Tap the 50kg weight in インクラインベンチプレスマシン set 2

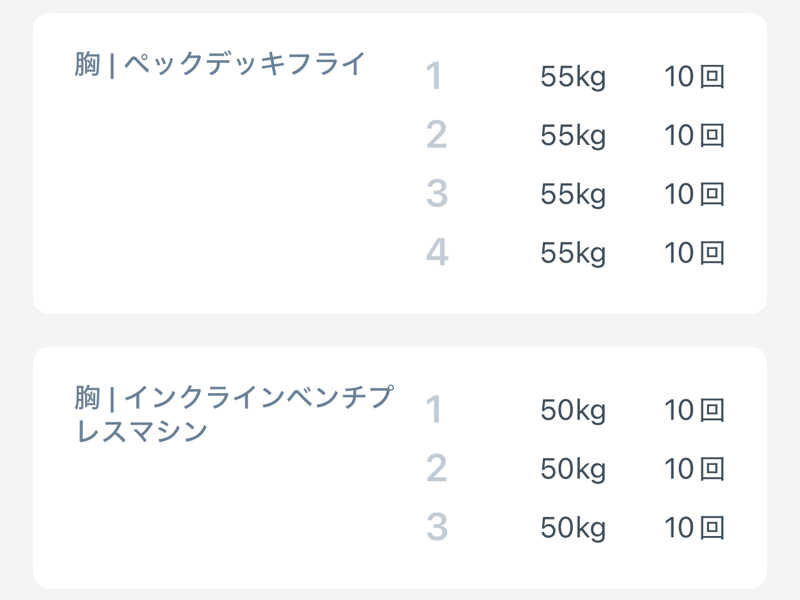pos(573,468)
